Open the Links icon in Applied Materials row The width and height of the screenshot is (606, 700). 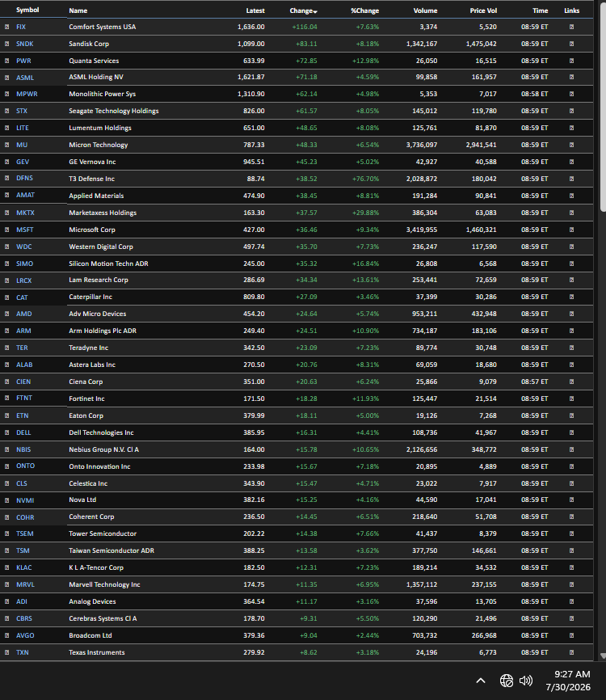tap(571, 196)
